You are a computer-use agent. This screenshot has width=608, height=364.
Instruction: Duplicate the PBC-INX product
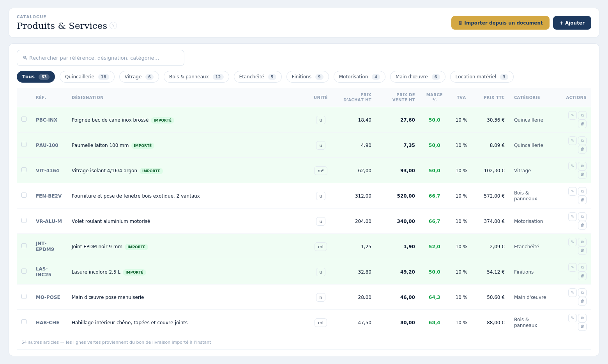coord(582,115)
